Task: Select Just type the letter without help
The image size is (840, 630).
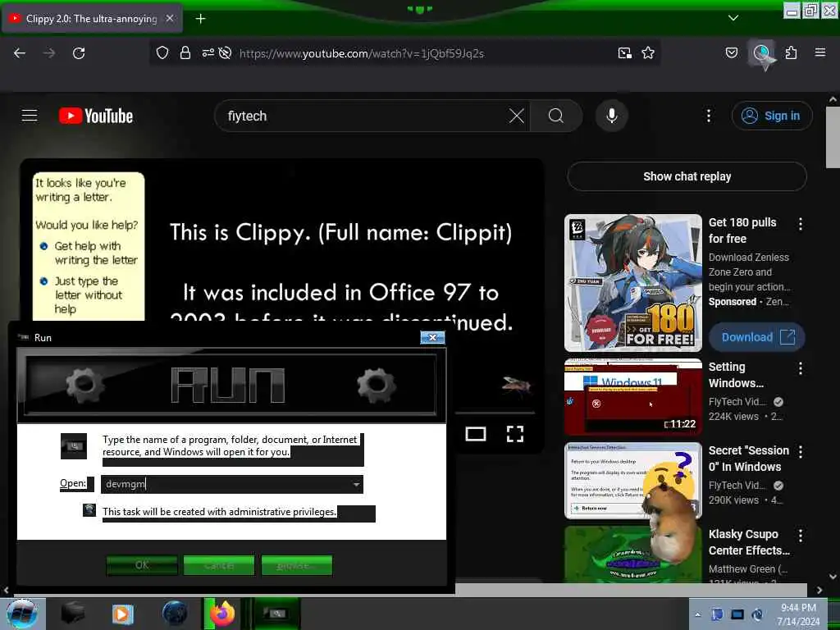Action: pos(83,295)
